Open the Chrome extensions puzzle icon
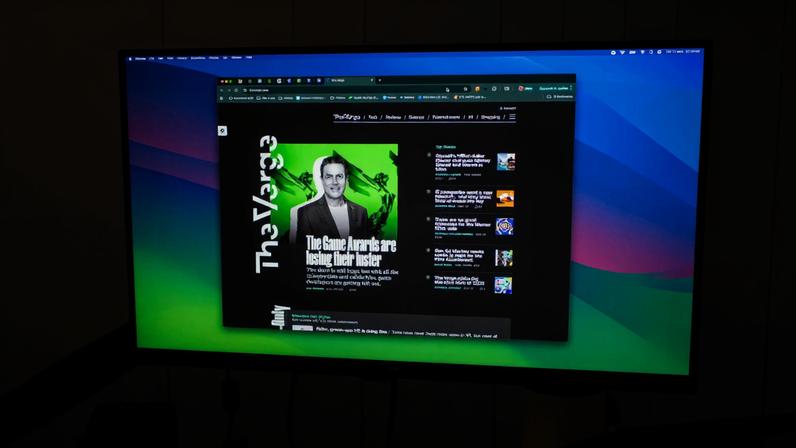The width and height of the screenshot is (796, 448). click(x=494, y=89)
